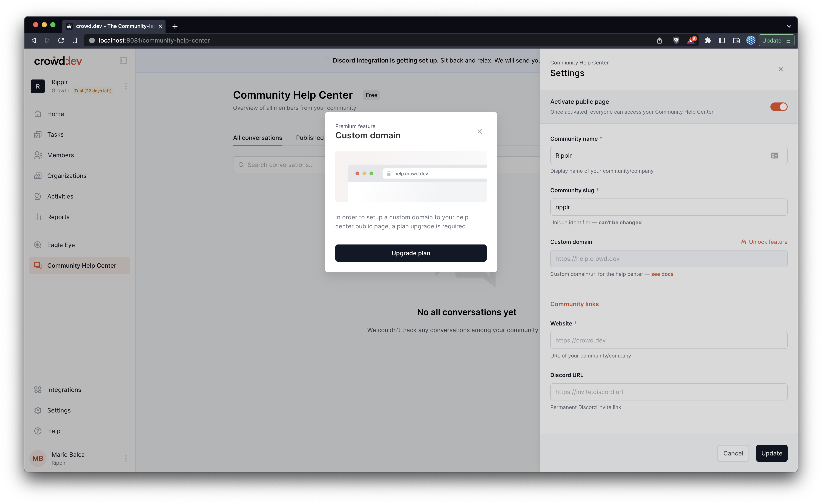Screen dimensions: 822x504
Task: Switch to the Published tab
Action: pyautogui.click(x=310, y=138)
